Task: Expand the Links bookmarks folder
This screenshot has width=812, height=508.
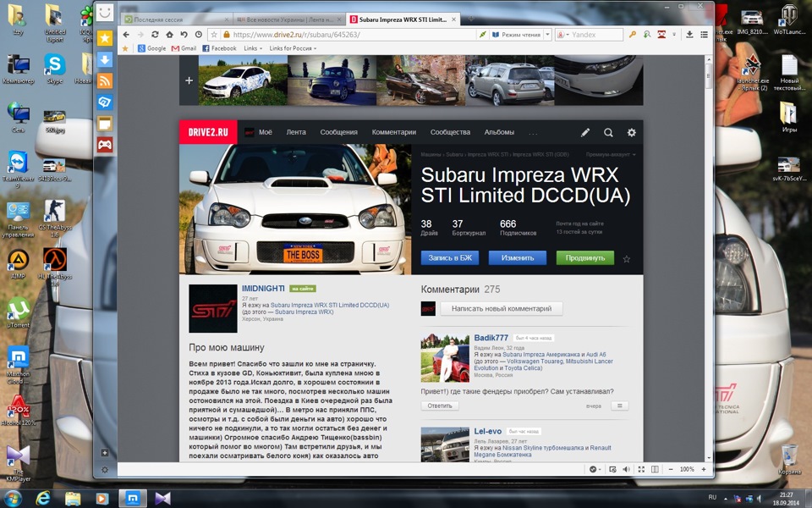Action: tap(253, 48)
